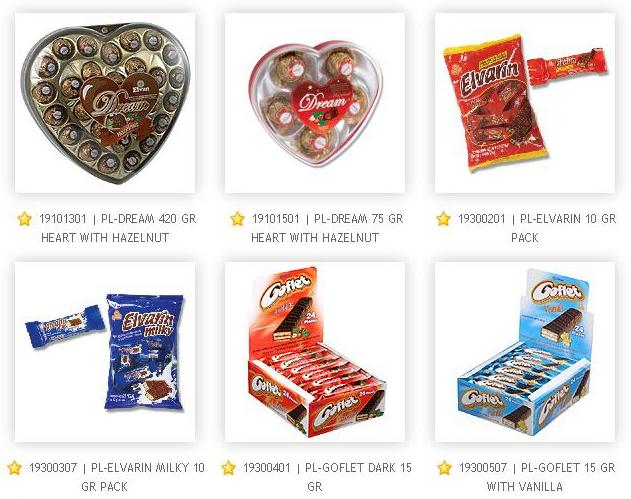Image resolution: width=631 pixels, height=499 pixels.
Task: Follow the PL-ELVARIN MILKY 10 GR PACK link
Action: tap(117, 477)
